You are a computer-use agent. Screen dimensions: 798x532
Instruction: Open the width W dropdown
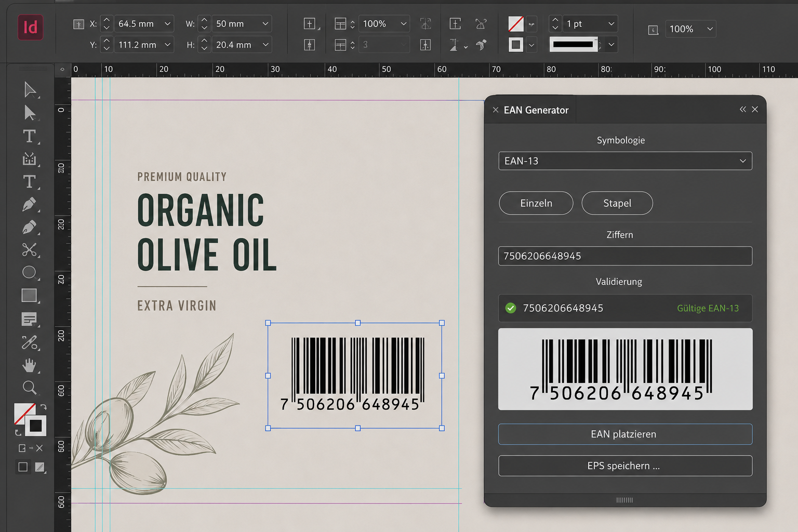(x=265, y=24)
